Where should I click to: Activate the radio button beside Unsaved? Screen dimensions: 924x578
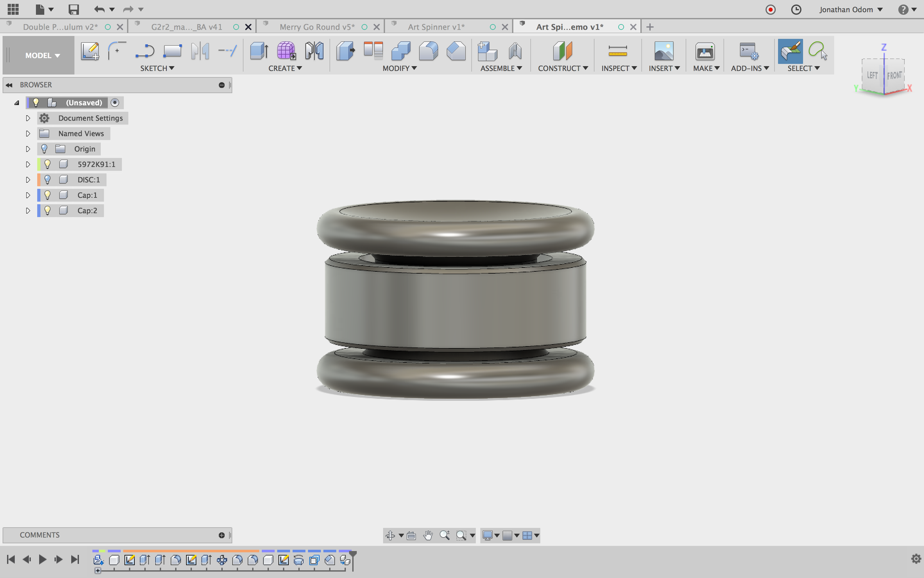click(x=115, y=102)
